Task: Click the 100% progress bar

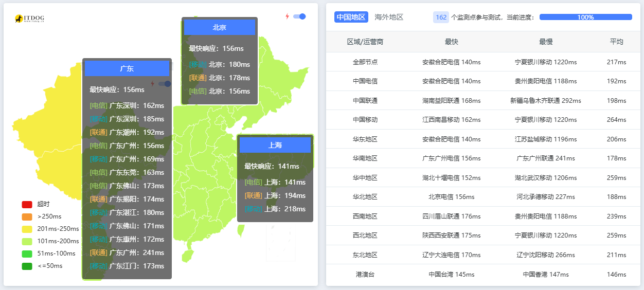Action: tap(585, 17)
